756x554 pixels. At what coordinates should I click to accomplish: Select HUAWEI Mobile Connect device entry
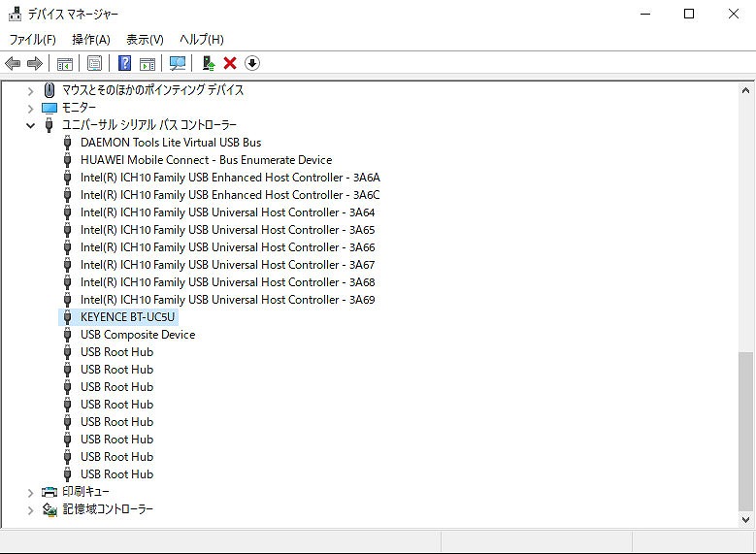point(206,160)
